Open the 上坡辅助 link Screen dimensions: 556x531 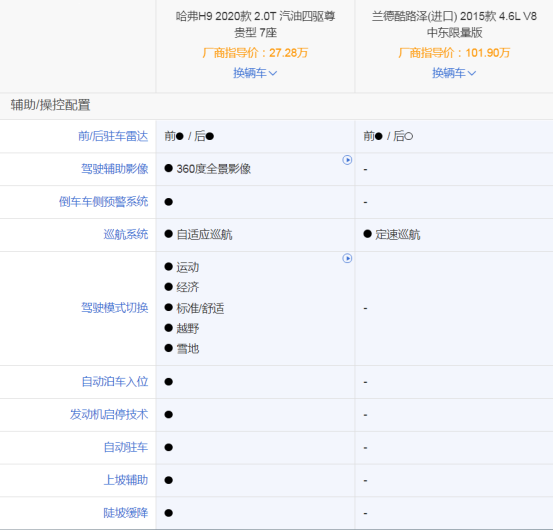(x=126, y=480)
